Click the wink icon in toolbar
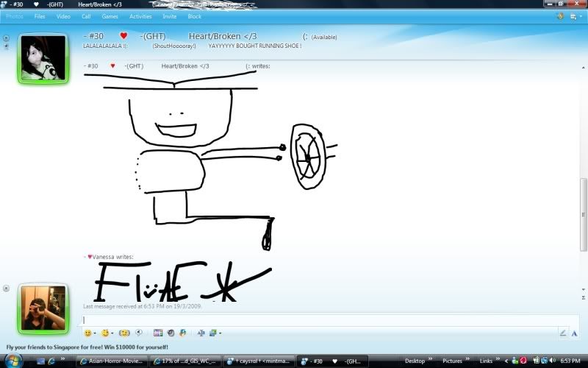This screenshot has width=588, height=368. coord(106,333)
